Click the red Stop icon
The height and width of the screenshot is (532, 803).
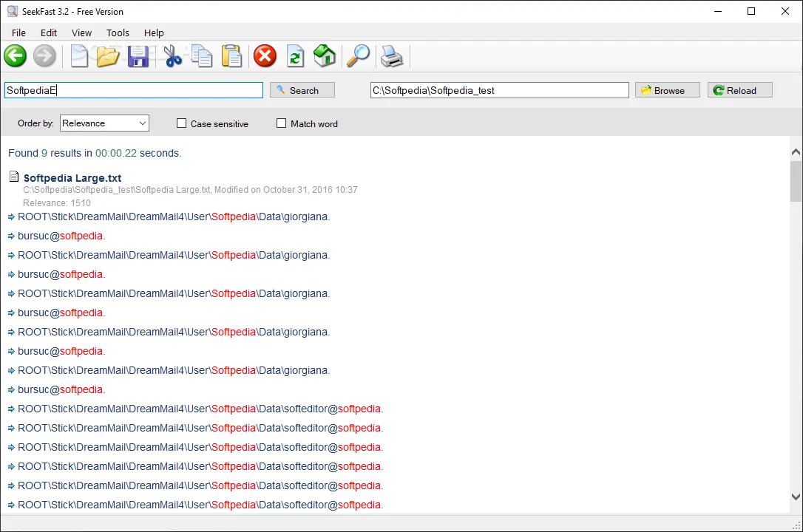(x=265, y=55)
